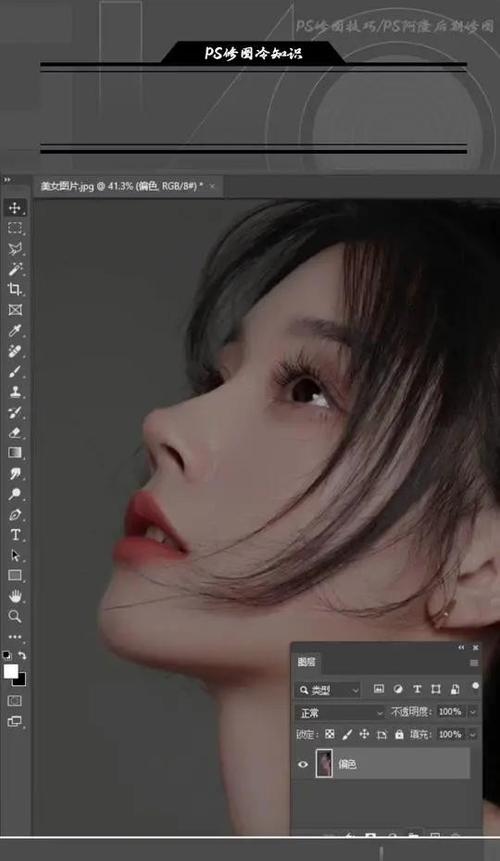Lock transparent pixels

point(330,734)
